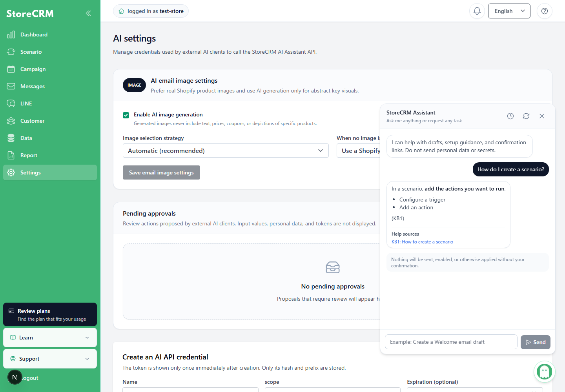Expand the Learn section
Viewport: 565px width, 392px height.
click(x=50, y=338)
